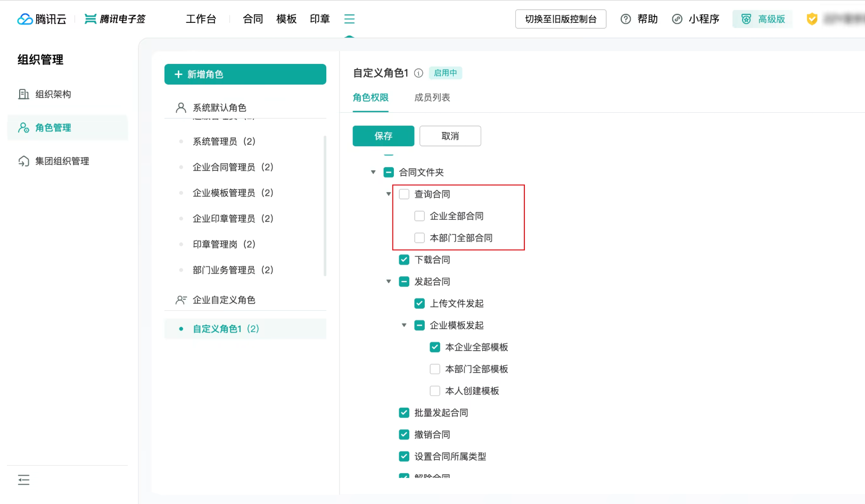
Task: Click 切换至旧版控制台 button
Action: pyautogui.click(x=561, y=19)
